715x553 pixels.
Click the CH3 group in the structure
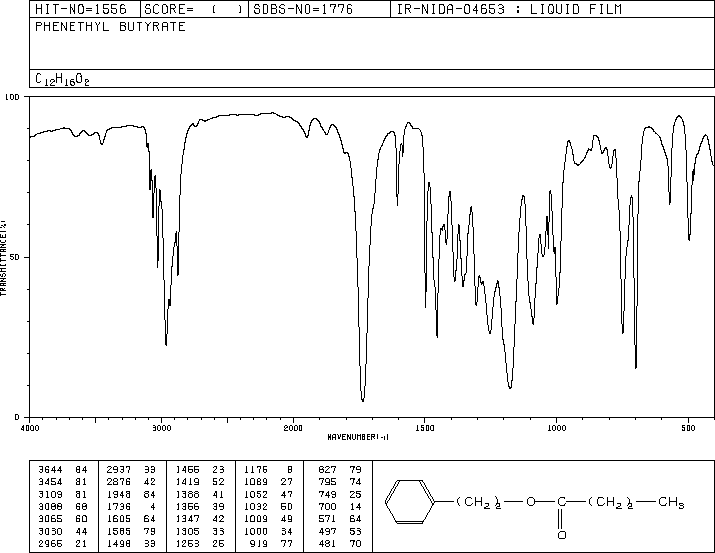(x=671, y=502)
